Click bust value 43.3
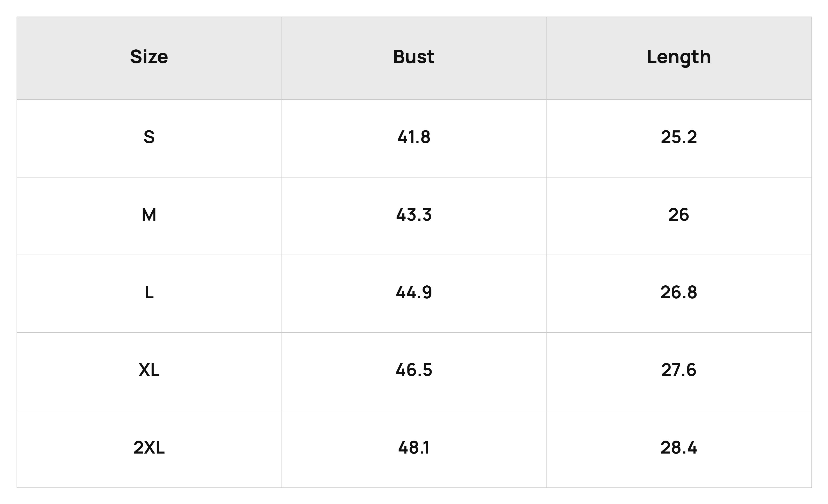The image size is (828, 504). (414, 215)
